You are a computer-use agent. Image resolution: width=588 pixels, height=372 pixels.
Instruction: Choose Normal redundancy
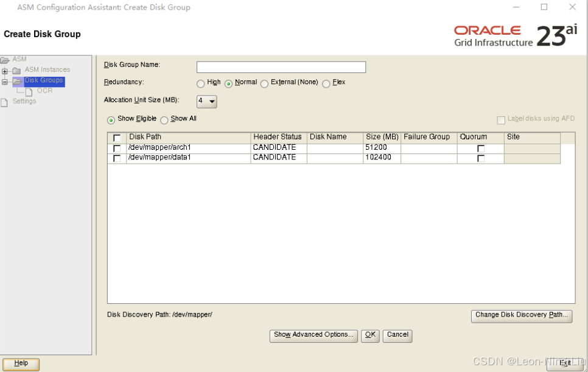pyautogui.click(x=228, y=83)
